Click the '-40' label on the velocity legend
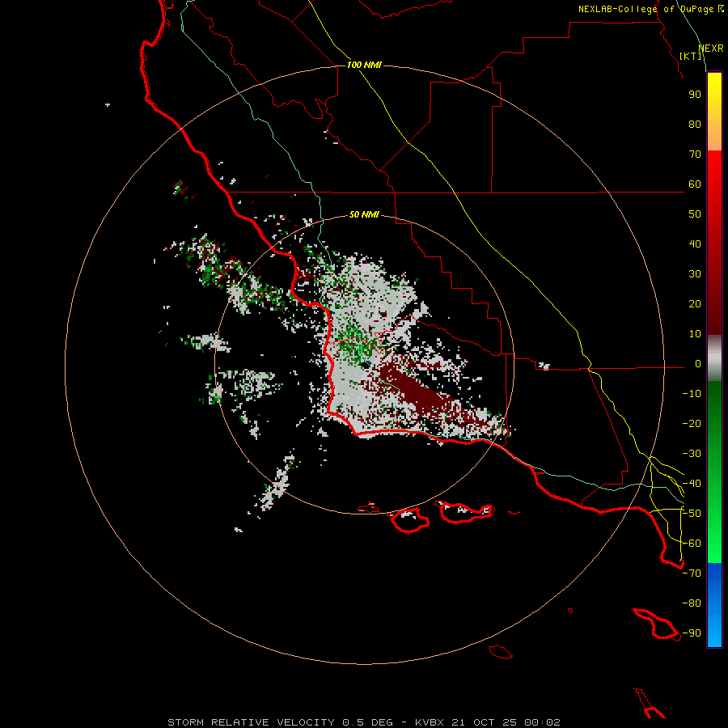Screen dimensions: 728x728 692,484
